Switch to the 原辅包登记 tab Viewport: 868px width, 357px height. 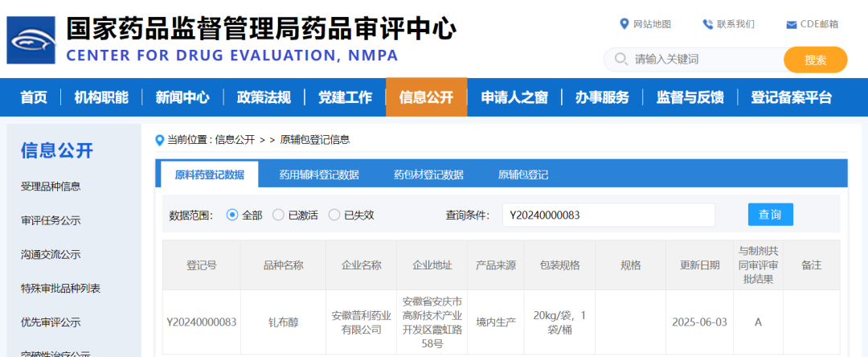click(523, 174)
